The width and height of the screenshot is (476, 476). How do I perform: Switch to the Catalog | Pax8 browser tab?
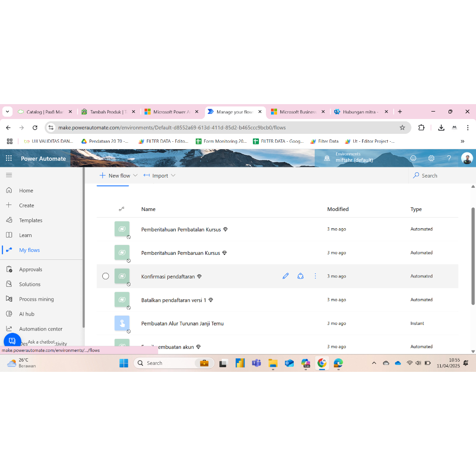point(45,112)
